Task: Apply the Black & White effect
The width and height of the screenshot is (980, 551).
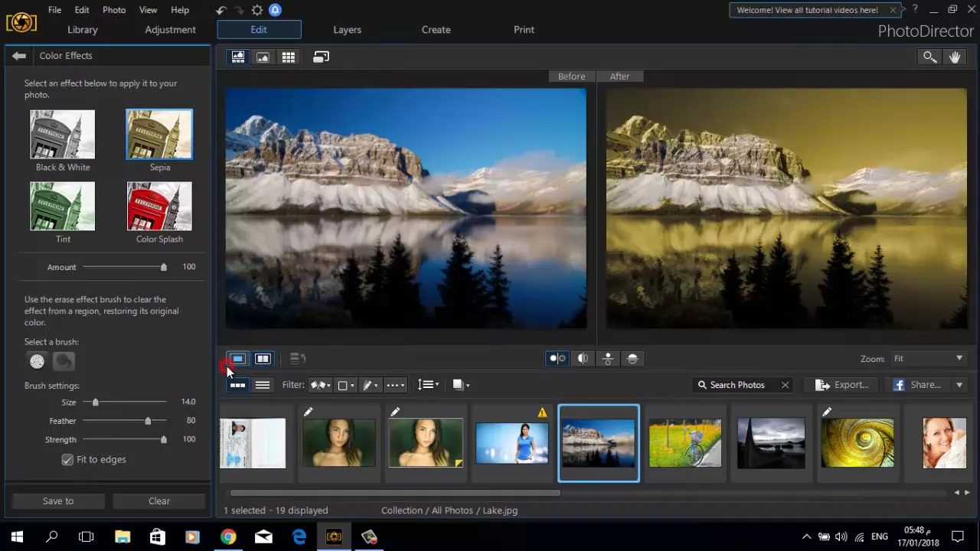Action: coord(63,134)
